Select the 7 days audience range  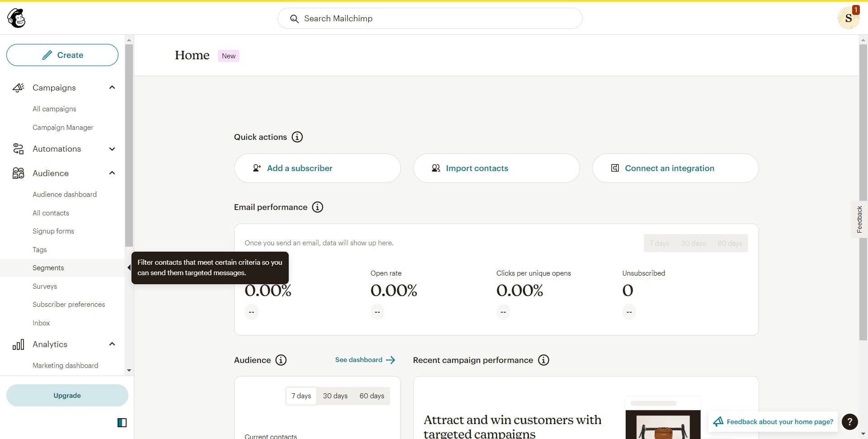click(x=301, y=396)
